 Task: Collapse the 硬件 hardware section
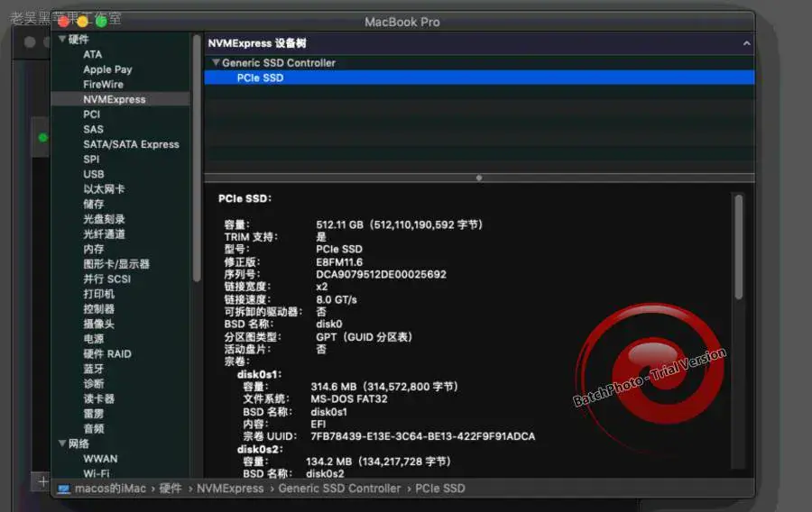tap(62, 40)
